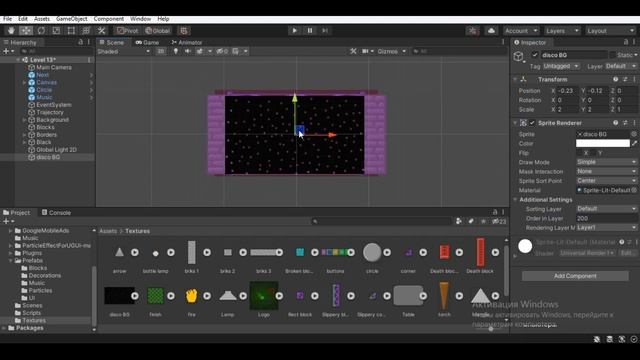Pick material with object picker circle
640x360 pixels.
[x=634, y=190]
